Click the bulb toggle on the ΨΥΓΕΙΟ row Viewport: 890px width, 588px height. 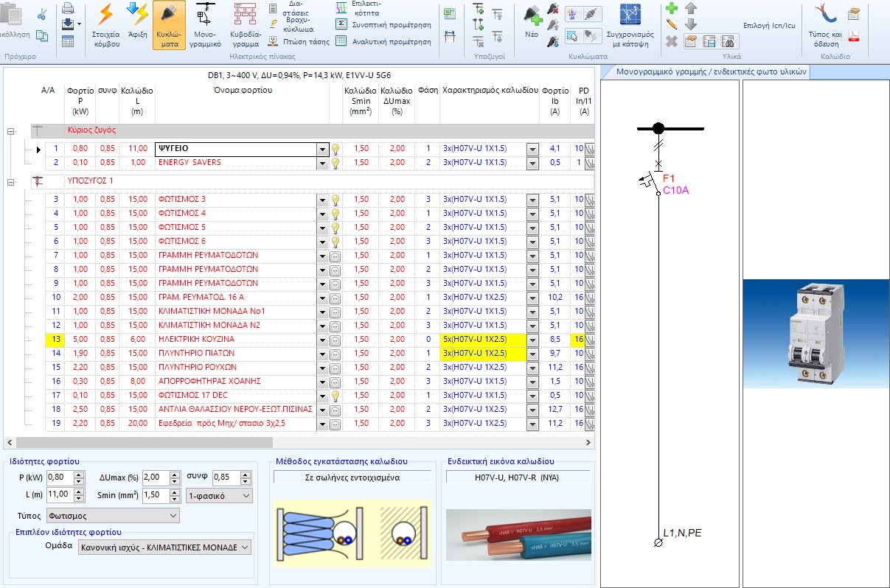(x=336, y=148)
